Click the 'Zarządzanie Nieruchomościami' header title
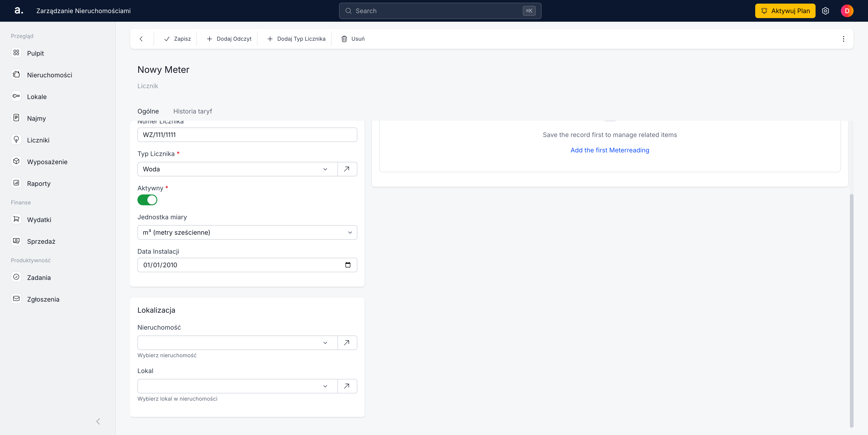This screenshot has height=435, width=868. (x=84, y=11)
